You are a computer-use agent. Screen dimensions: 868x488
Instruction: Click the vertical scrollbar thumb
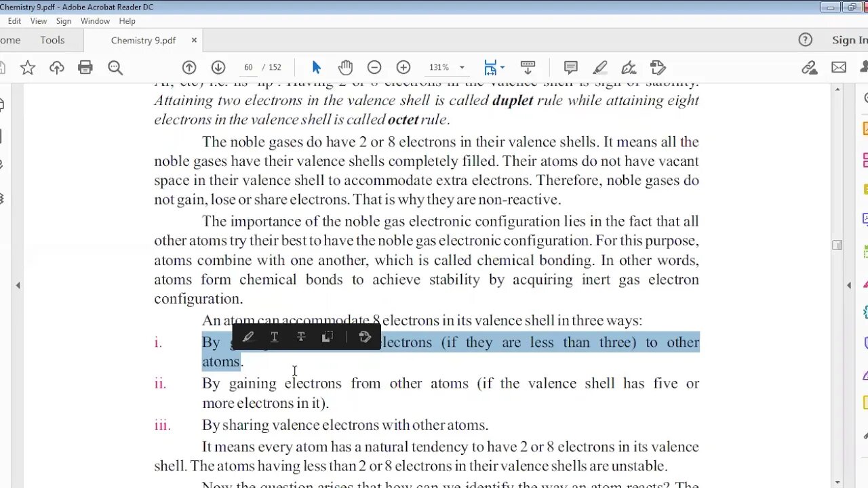[837, 245]
